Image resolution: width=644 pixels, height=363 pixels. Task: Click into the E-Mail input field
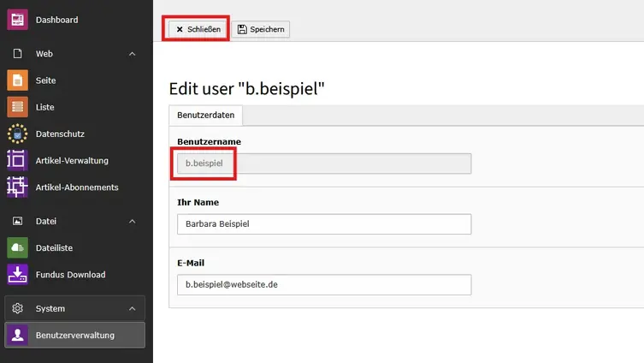323,284
